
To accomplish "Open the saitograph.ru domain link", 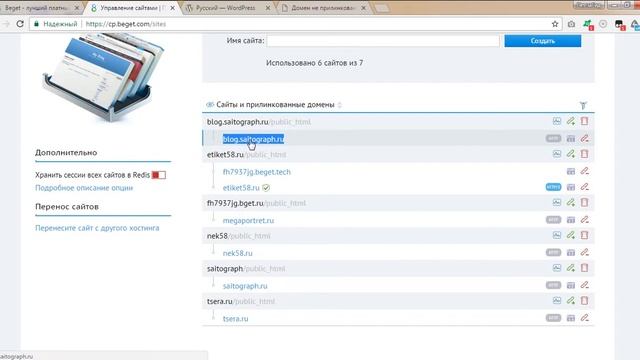I will (245, 286).
